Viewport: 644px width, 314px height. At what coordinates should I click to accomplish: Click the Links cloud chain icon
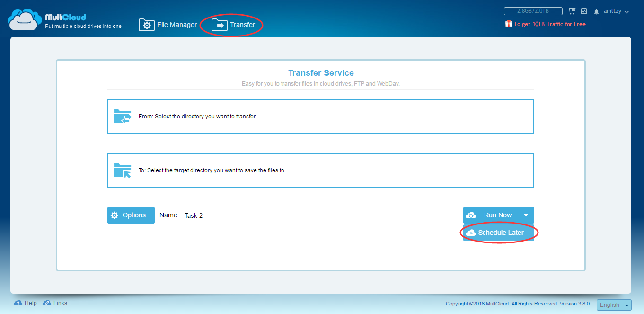pos(47,303)
